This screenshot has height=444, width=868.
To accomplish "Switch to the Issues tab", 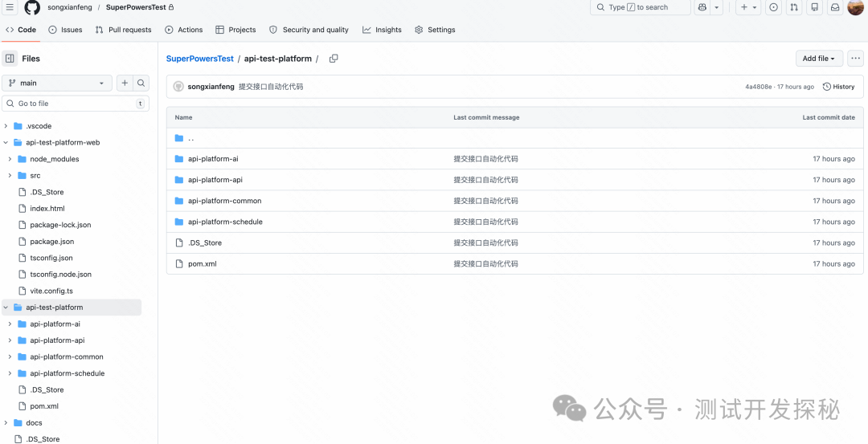I will (65, 30).
